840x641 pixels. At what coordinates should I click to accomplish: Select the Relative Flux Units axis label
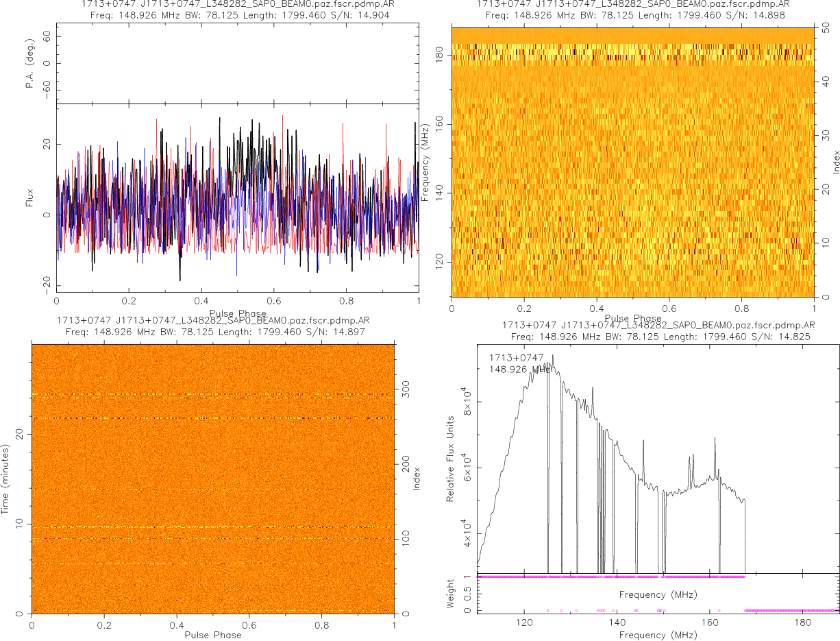click(x=450, y=458)
